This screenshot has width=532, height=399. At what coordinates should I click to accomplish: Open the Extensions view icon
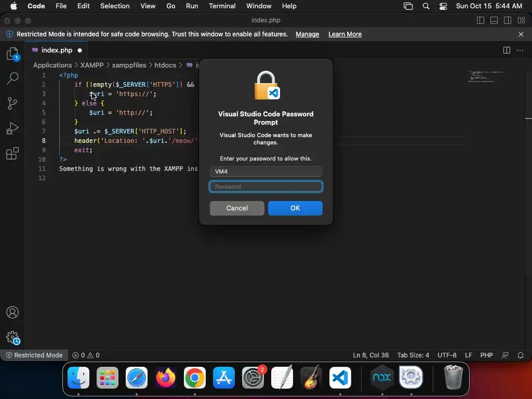point(12,153)
